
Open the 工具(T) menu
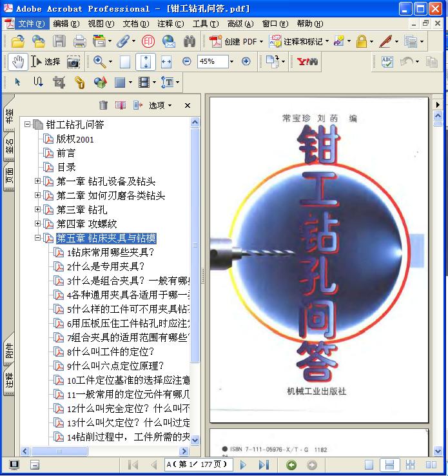tap(206, 24)
